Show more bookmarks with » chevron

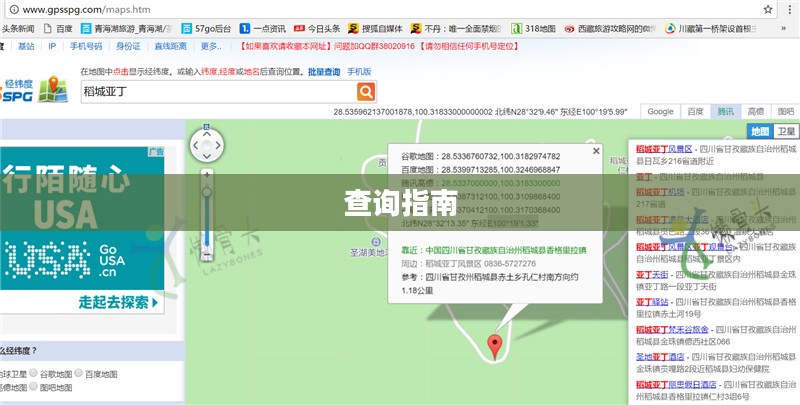click(784, 29)
